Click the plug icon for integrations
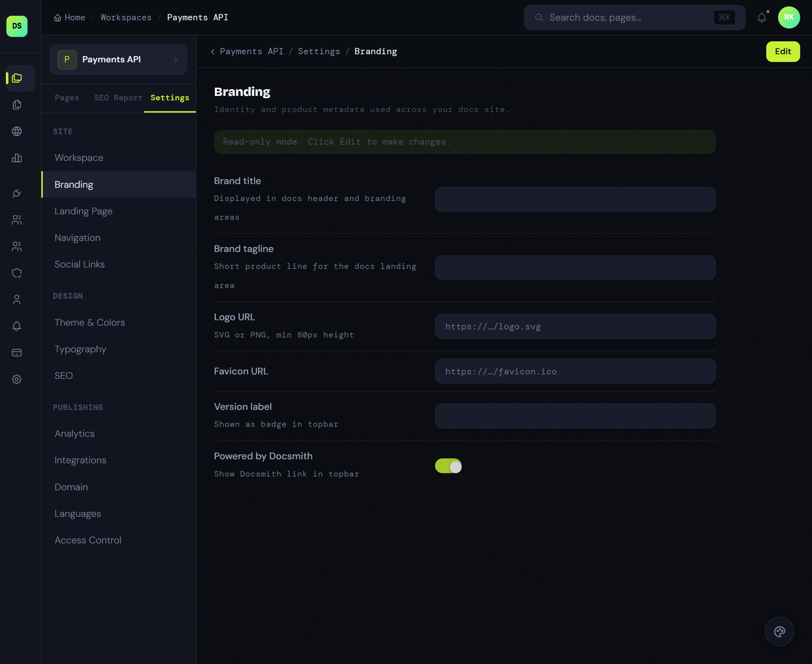 click(x=17, y=193)
